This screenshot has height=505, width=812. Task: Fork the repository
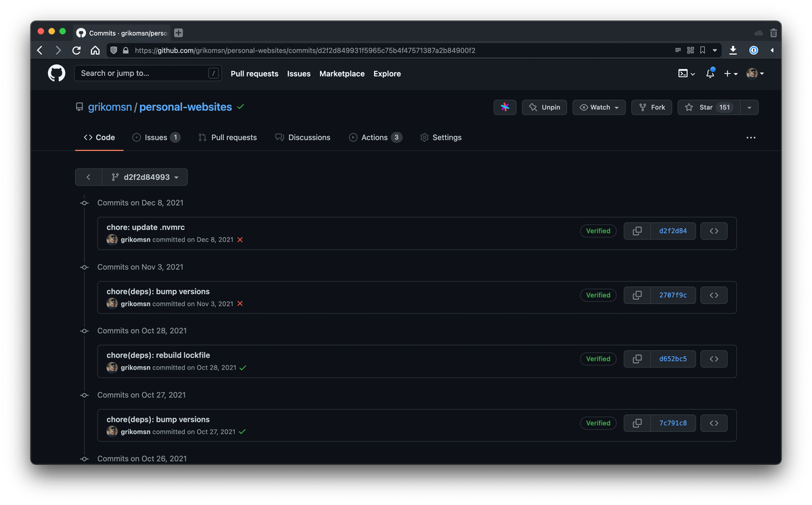click(x=652, y=107)
